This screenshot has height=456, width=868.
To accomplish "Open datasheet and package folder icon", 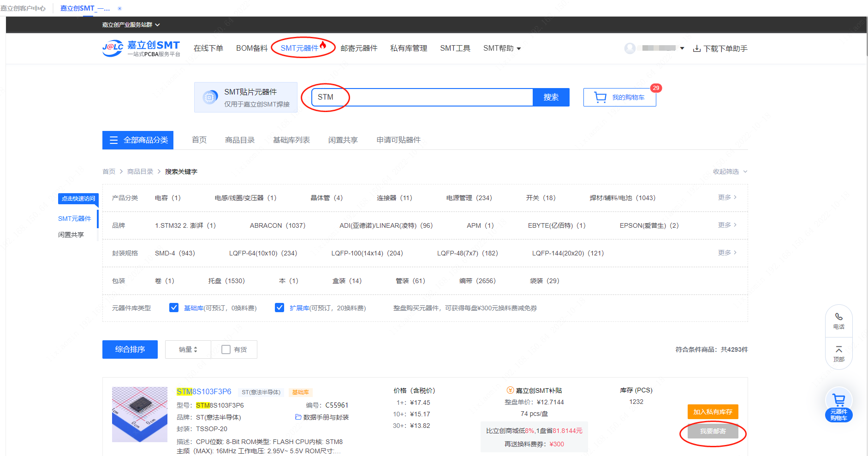I will pyautogui.click(x=298, y=417).
